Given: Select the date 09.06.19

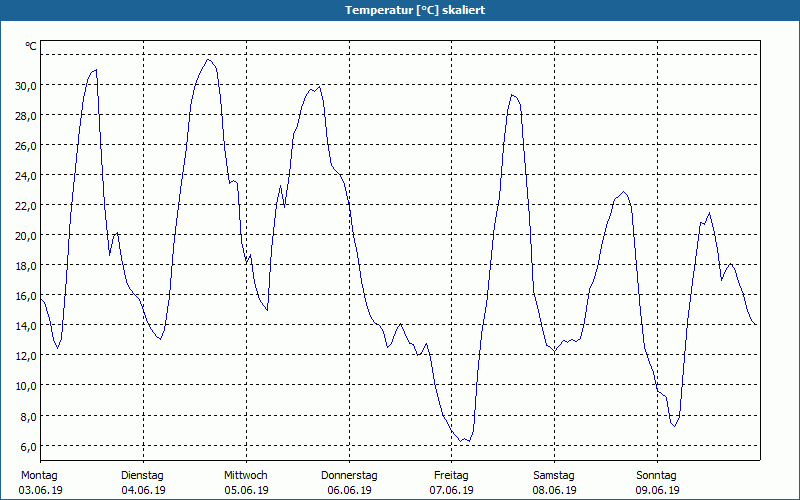Looking at the screenshot, I should click(658, 490).
